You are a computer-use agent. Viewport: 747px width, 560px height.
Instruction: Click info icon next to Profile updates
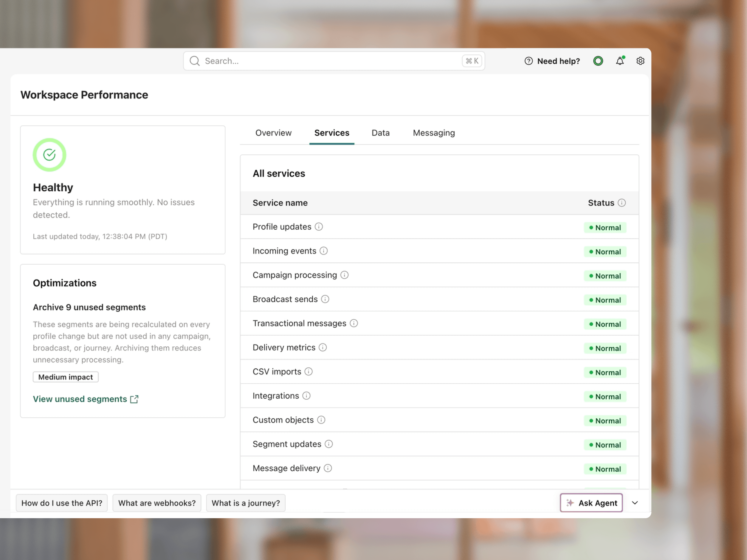318,227
